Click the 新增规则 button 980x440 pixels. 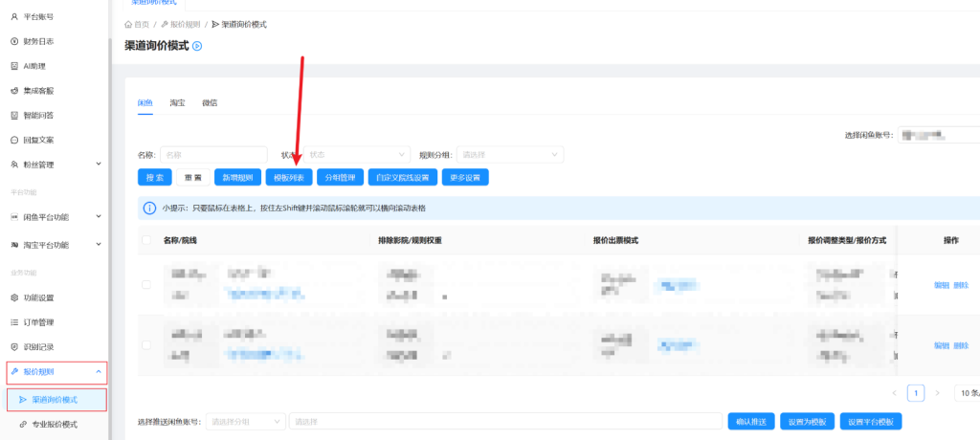pyautogui.click(x=237, y=178)
